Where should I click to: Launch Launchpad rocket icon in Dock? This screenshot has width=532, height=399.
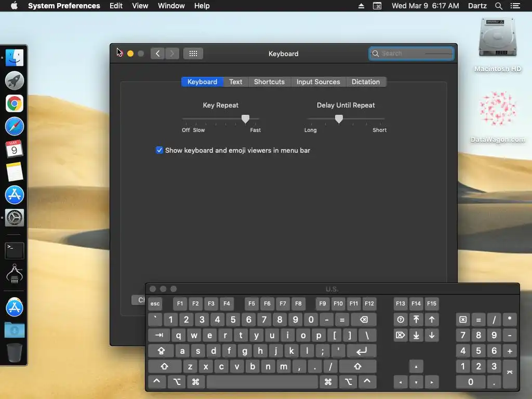pos(14,81)
